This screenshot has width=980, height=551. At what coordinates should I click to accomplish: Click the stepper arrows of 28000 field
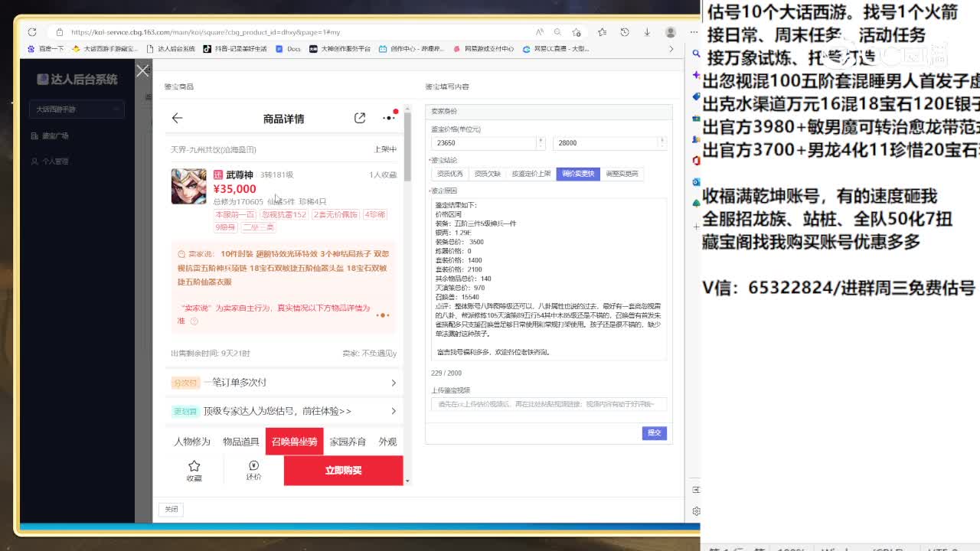662,143
